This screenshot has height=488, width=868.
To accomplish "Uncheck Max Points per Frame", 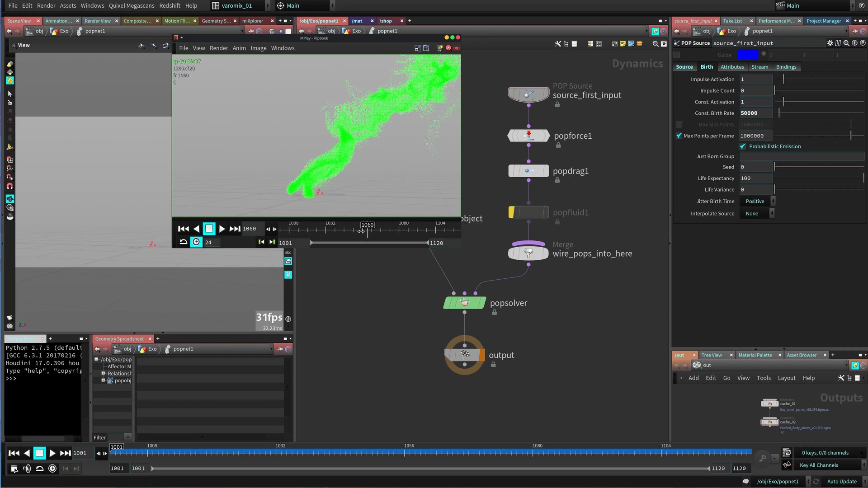I will pyautogui.click(x=679, y=136).
